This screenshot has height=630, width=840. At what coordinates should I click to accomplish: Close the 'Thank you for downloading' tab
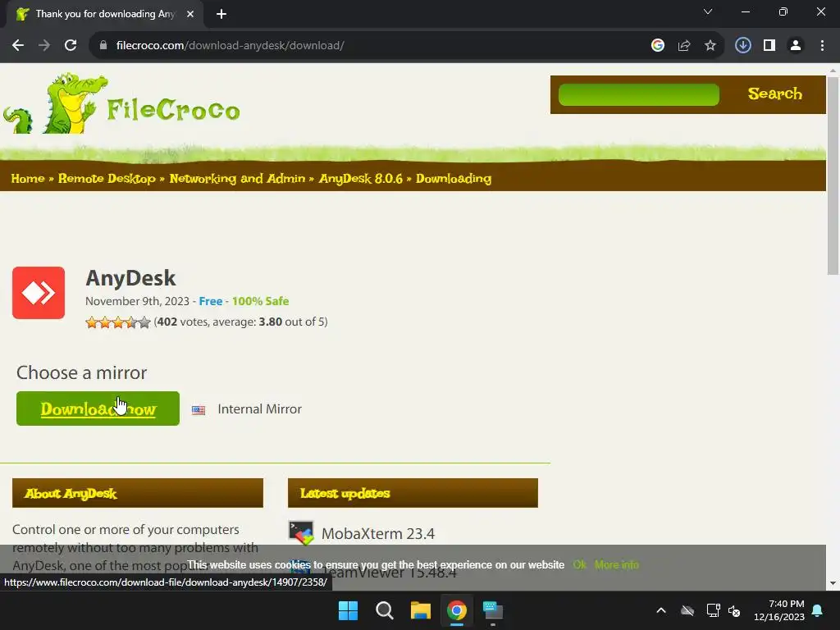coord(190,14)
